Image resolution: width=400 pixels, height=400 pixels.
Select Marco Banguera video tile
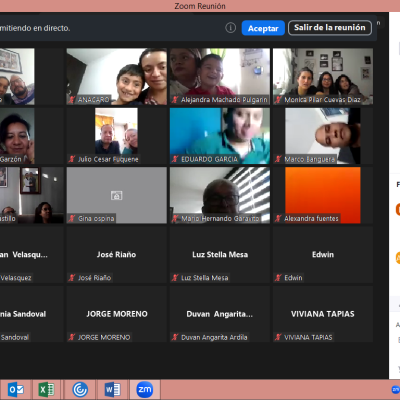[x=323, y=136]
